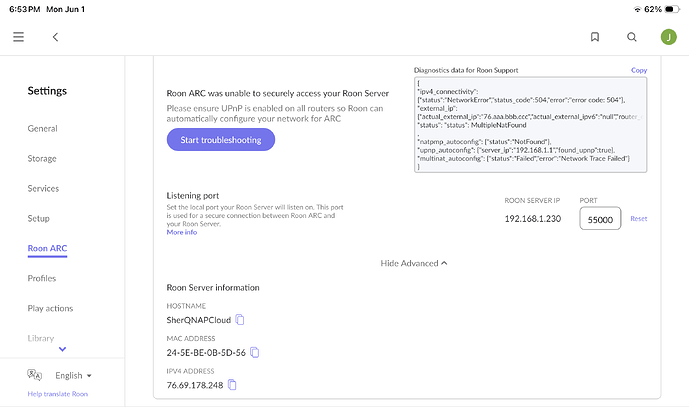
Task: Open the Services settings section
Action: point(43,189)
